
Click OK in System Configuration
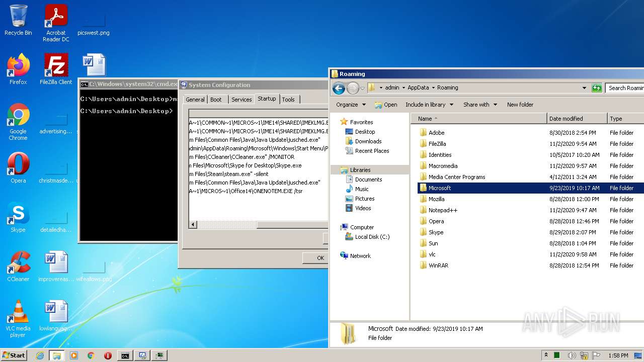click(315, 258)
